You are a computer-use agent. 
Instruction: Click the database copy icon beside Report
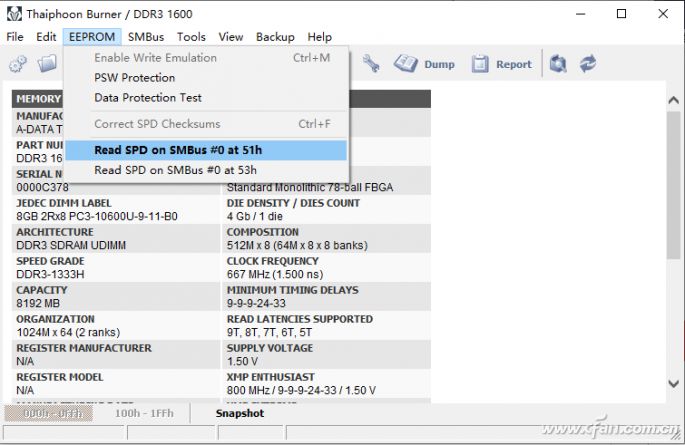558,64
